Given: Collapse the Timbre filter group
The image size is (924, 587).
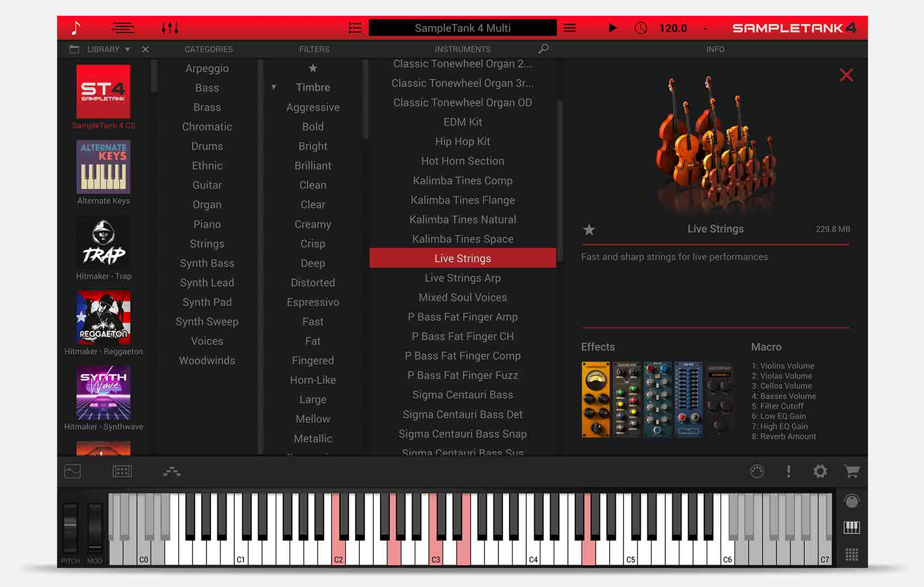Looking at the screenshot, I should point(274,87).
